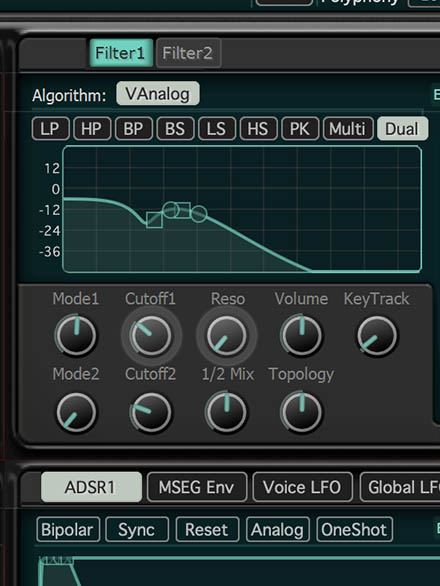Click the Cutoff1 knob
This screenshot has height=586, width=440.
(x=151, y=335)
